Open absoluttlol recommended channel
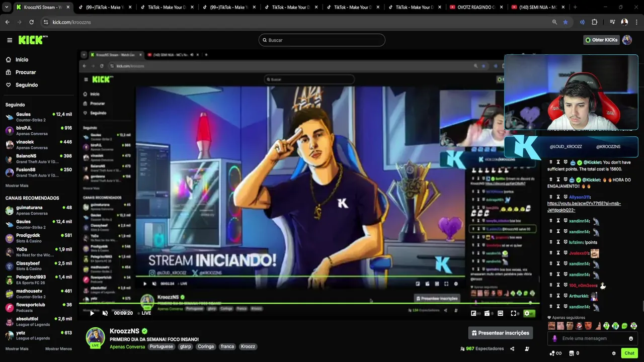The image size is (644, 362). 39,321
